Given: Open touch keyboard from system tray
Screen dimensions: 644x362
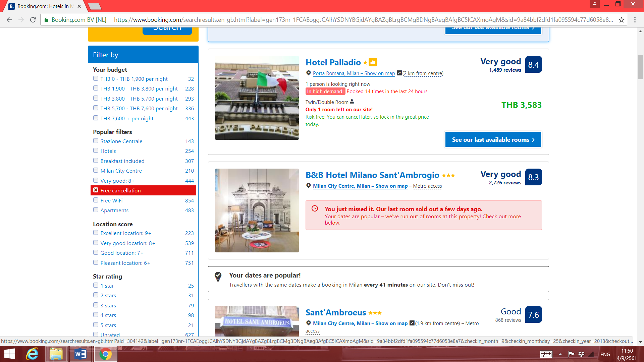Looking at the screenshot, I should click(x=546, y=354).
